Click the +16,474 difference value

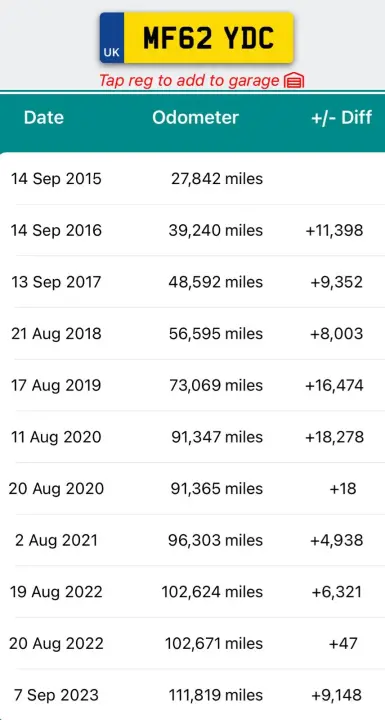[x=334, y=385]
